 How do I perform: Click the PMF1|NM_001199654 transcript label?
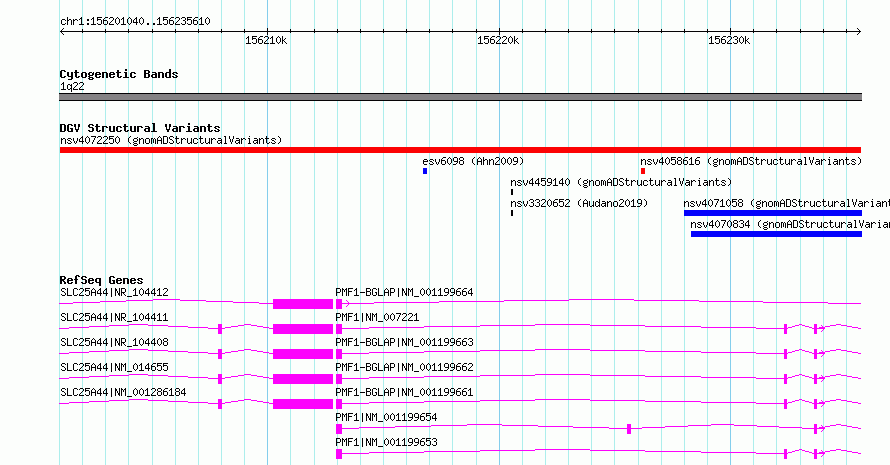click(386, 417)
